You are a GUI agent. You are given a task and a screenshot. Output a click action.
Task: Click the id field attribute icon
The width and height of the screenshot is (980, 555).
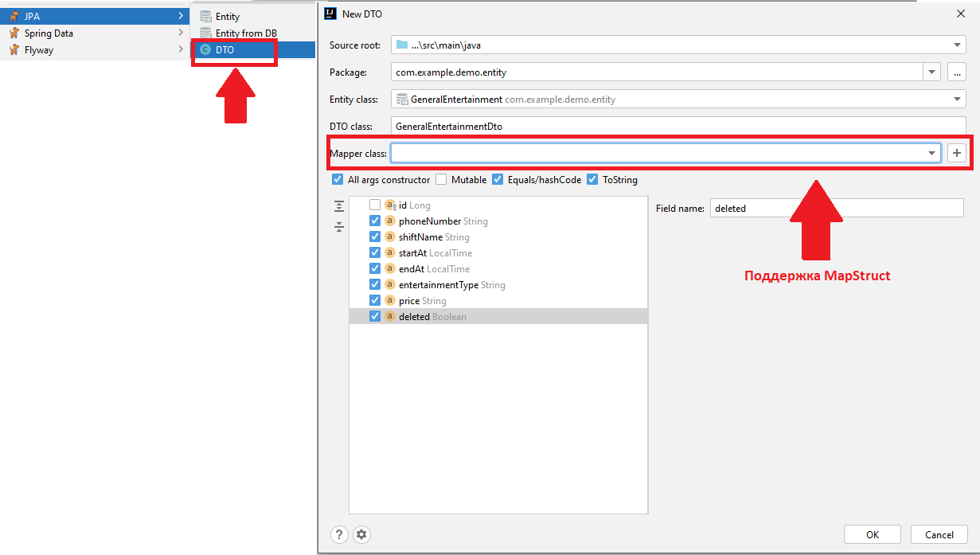click(x=390, y=205)
